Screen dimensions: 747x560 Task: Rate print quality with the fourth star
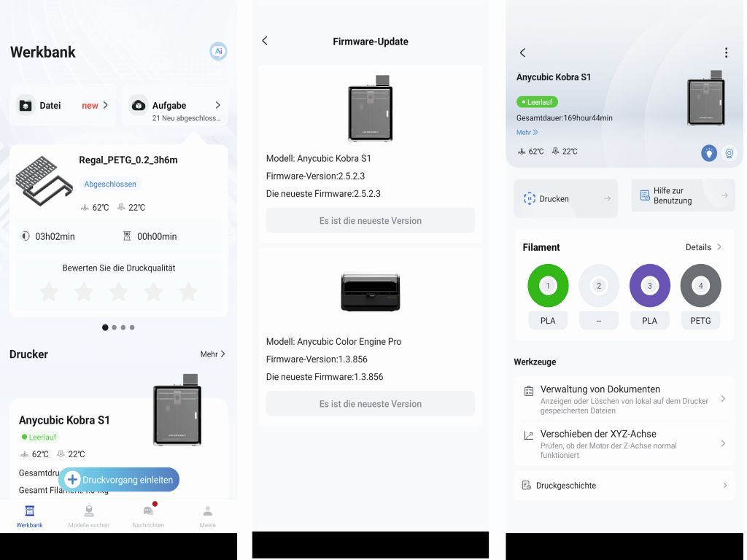tap(153, 292)
